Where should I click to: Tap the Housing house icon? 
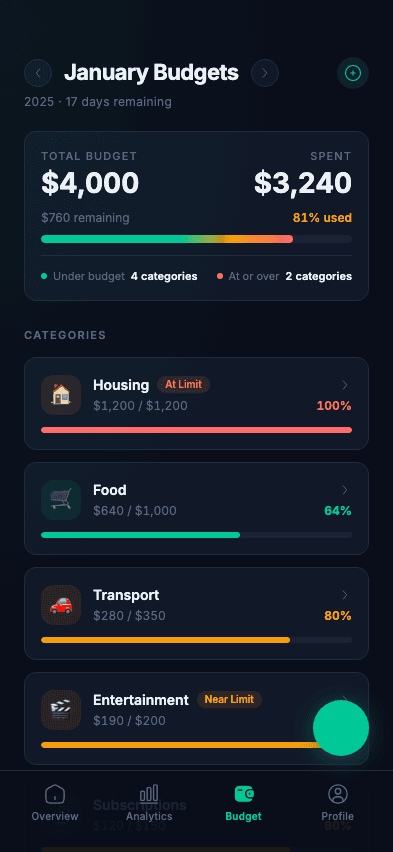tap(61, 395)
